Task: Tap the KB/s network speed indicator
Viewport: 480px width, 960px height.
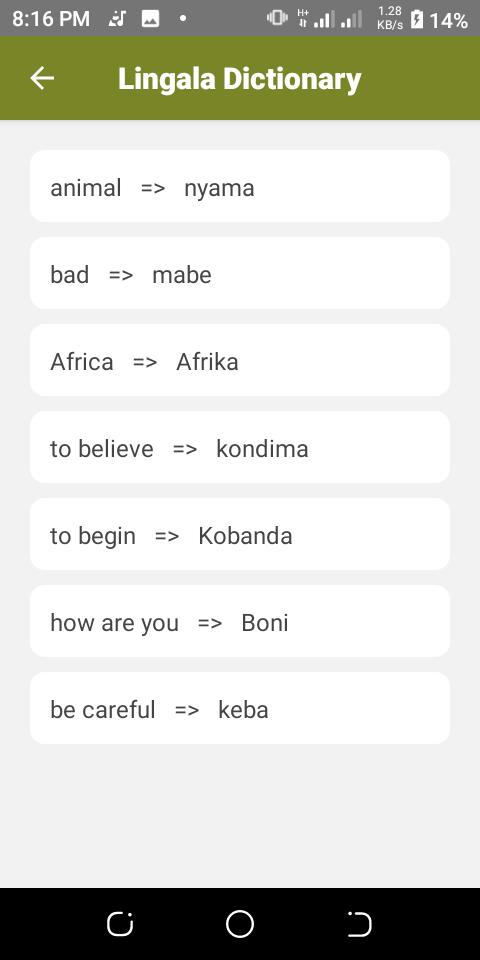Action: 390,18
